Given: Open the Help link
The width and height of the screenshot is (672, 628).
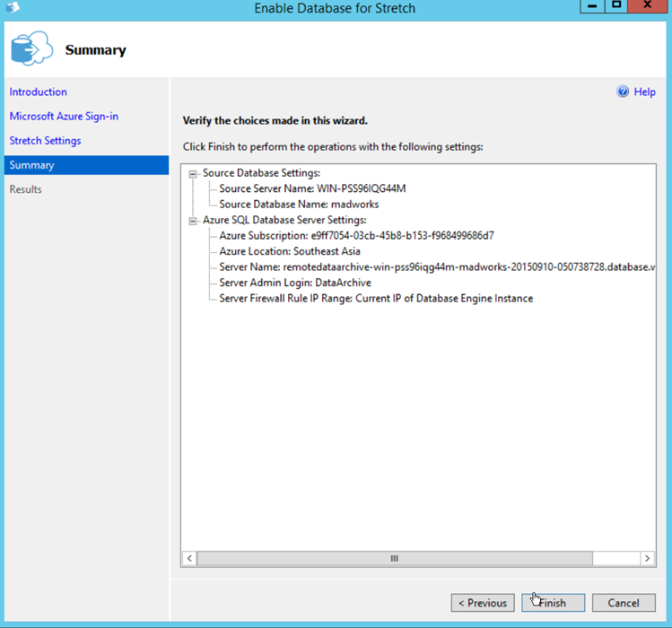Looking at the screenshot, I should click(x=644, y=92).
